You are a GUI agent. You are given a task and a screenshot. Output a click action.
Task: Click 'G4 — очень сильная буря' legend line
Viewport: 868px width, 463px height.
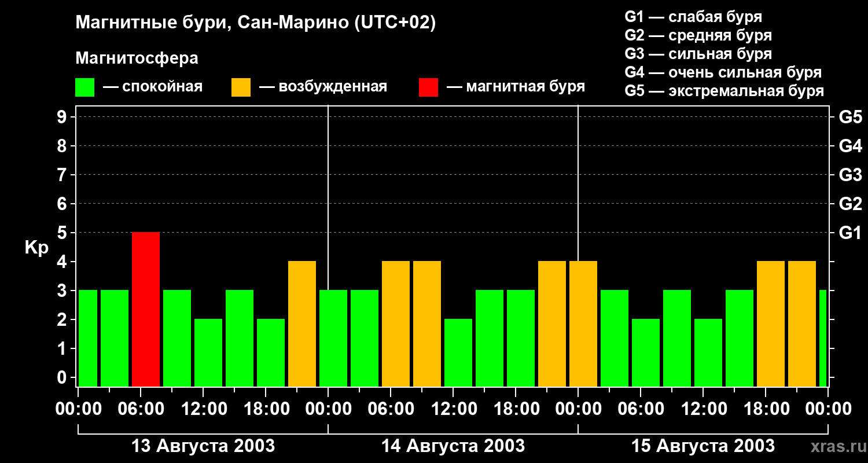[x=723, y=72]
